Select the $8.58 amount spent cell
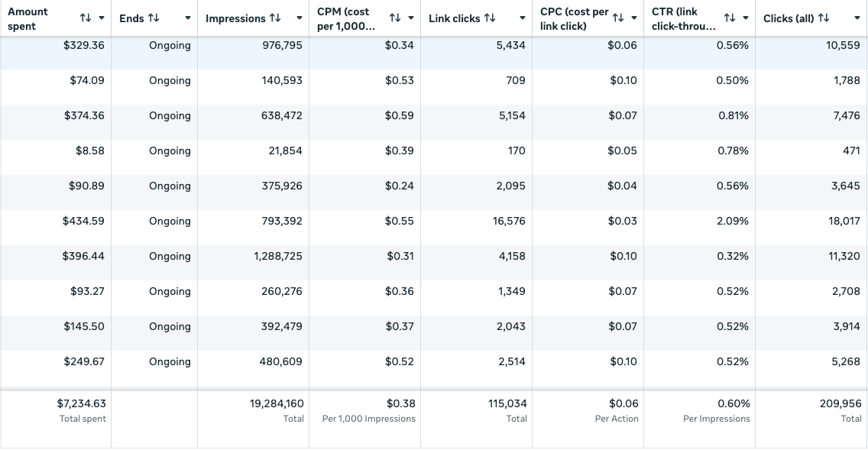Image resolution: width=868 pixels, height=450 pixels. 89,151
